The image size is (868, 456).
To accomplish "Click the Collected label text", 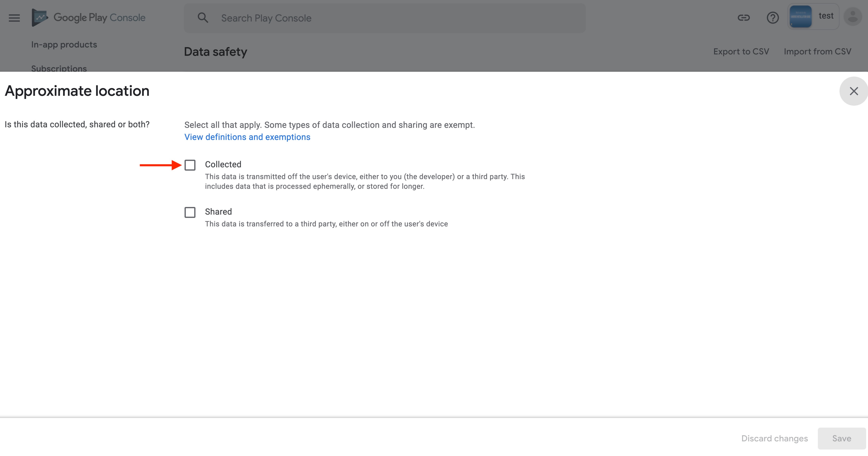I will pyautogui.click(x=223, y=164).
